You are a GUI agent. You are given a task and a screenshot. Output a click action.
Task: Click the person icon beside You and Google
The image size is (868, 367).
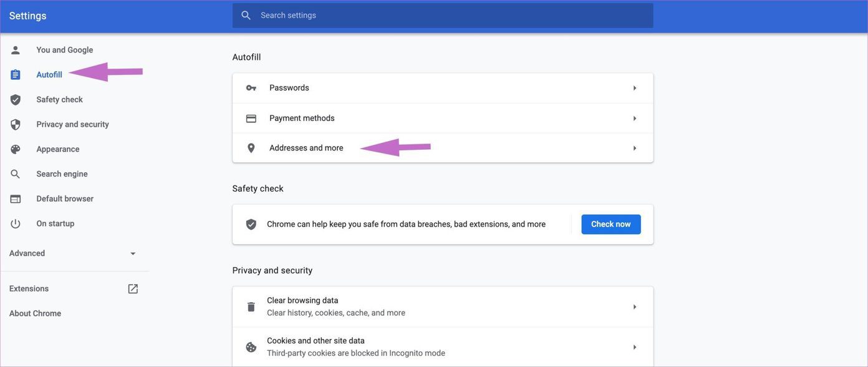pyautogui.click(x=16, y=50)
